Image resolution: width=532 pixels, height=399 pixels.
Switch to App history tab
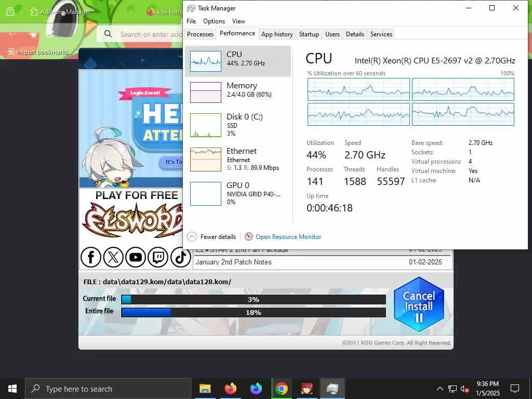point(277,34)
